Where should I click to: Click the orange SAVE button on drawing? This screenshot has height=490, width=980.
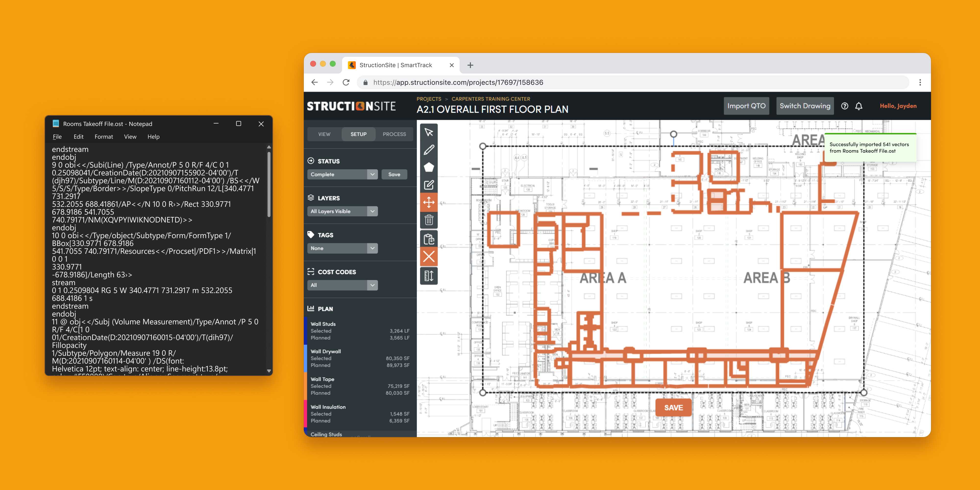[673, 407]
